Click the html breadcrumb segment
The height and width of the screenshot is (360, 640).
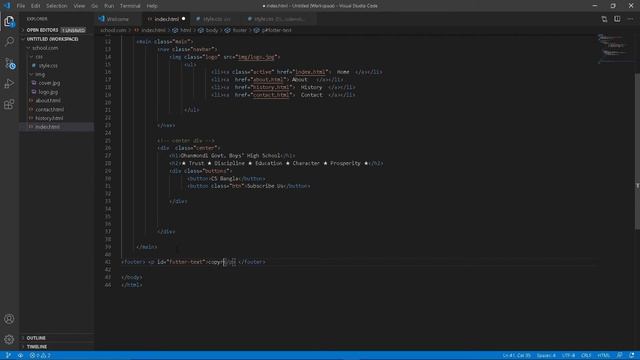coord(185,30)
